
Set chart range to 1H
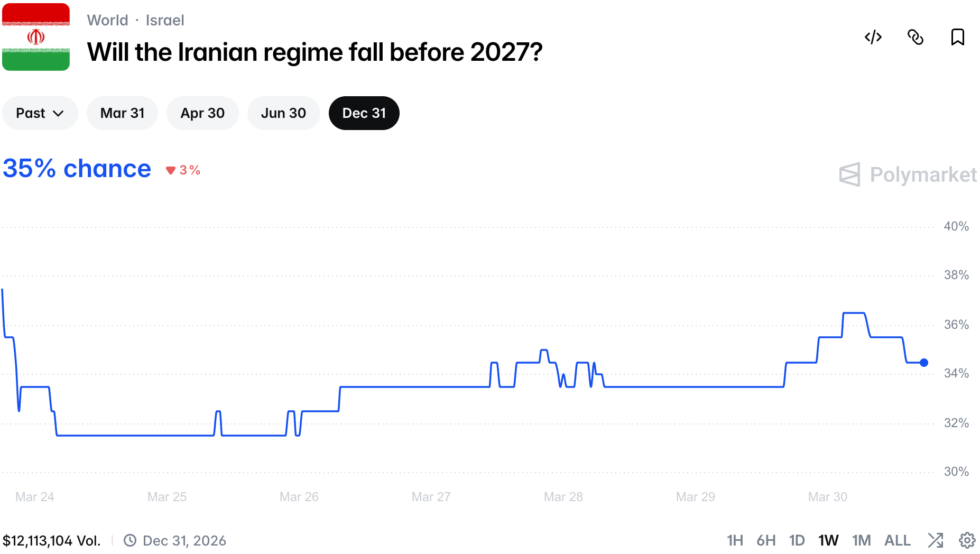735,540
